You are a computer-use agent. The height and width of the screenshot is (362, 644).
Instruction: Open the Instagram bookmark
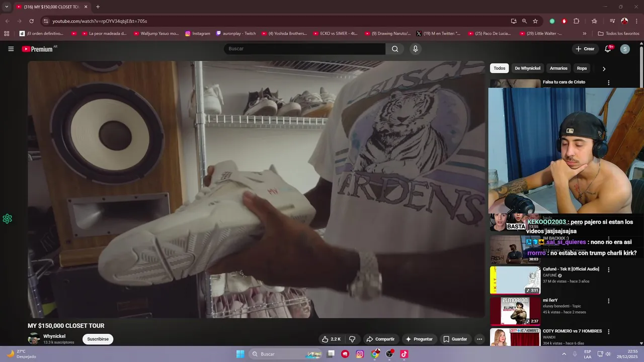click(x=198, y=34)
